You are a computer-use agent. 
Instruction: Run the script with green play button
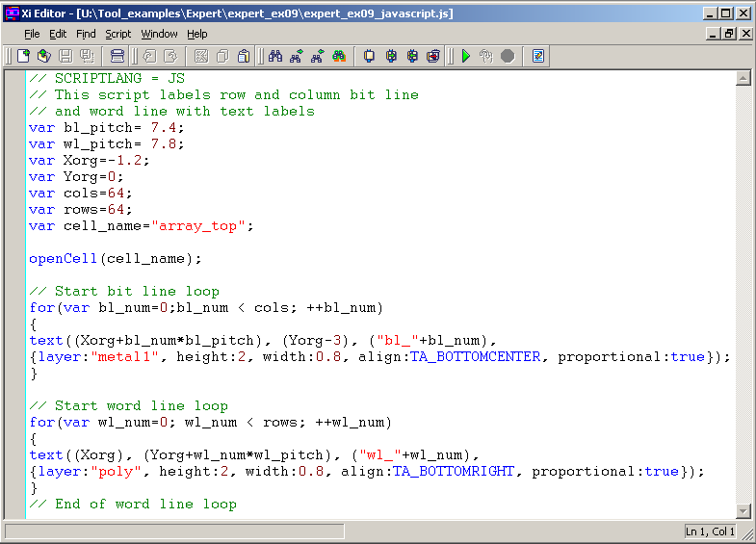point(465,56)
